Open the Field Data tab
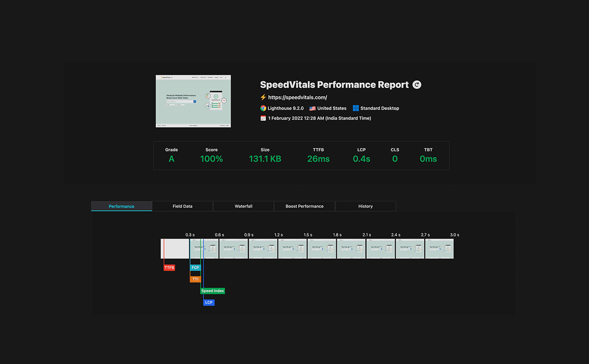The image size is (589, 364). (183, 206)
